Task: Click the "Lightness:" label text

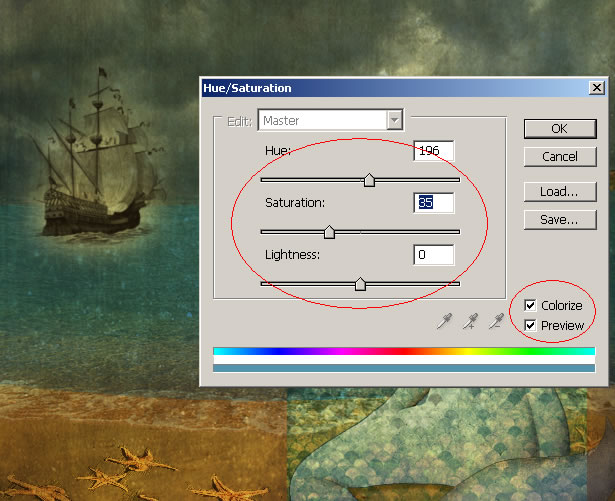Action: [293, 255]
